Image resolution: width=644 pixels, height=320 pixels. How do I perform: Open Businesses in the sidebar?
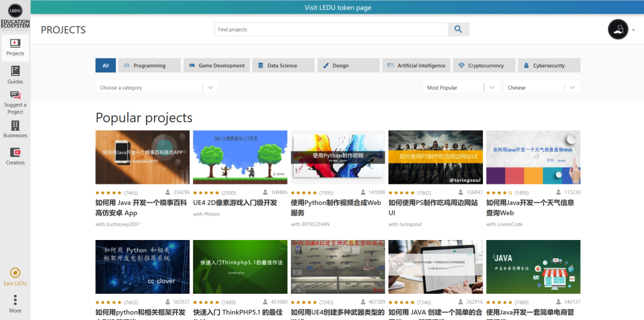tap(15, 130)
